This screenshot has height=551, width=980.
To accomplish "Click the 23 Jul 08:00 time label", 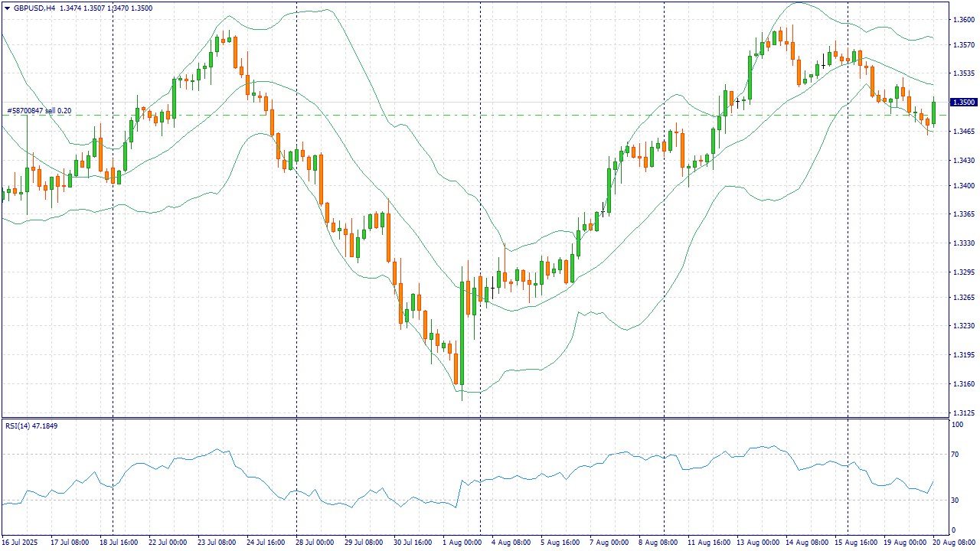I will click(x=216, y=543).
